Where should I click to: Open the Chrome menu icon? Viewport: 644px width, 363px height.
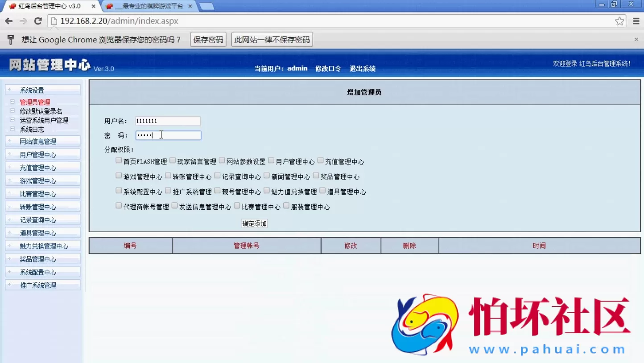pyautogui.click(x=636, y=20)
